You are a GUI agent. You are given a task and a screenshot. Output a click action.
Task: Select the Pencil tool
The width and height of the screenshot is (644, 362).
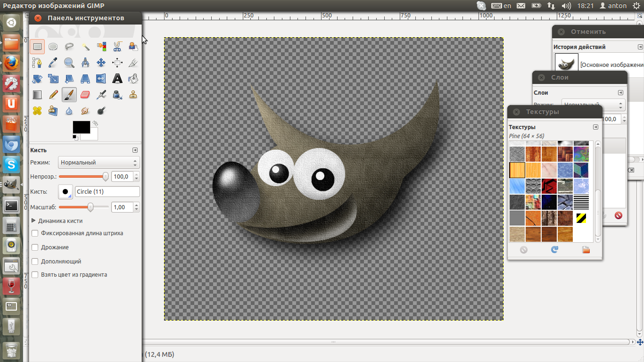[x=53, y=95]
